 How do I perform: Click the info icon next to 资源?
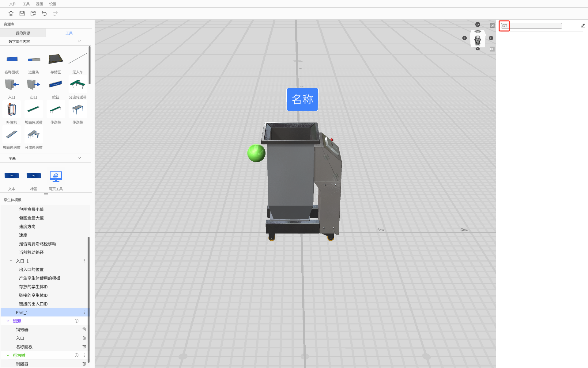point(77,321)
